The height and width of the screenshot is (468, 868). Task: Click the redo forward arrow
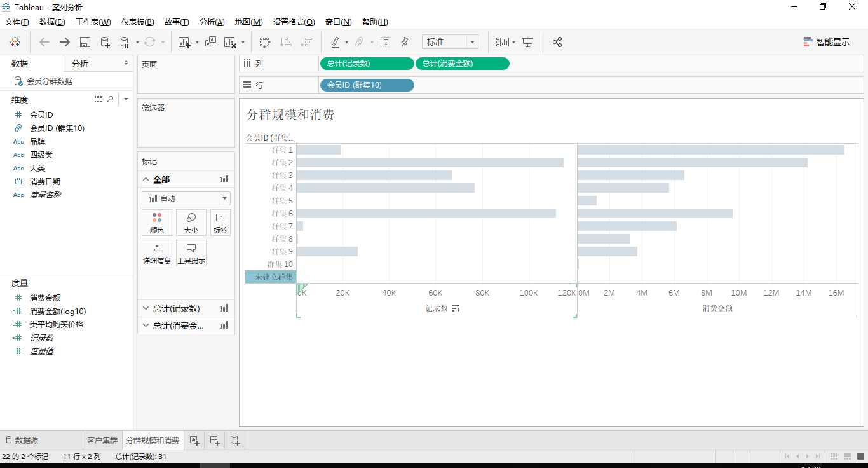point(65,42)
